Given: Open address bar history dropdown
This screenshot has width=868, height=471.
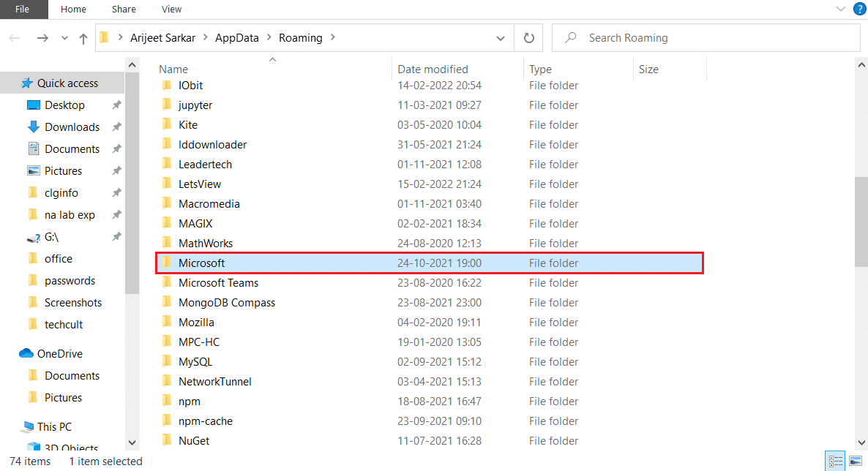Looking at the screenshot, I should pyautogui.click(x=501, y=38).
